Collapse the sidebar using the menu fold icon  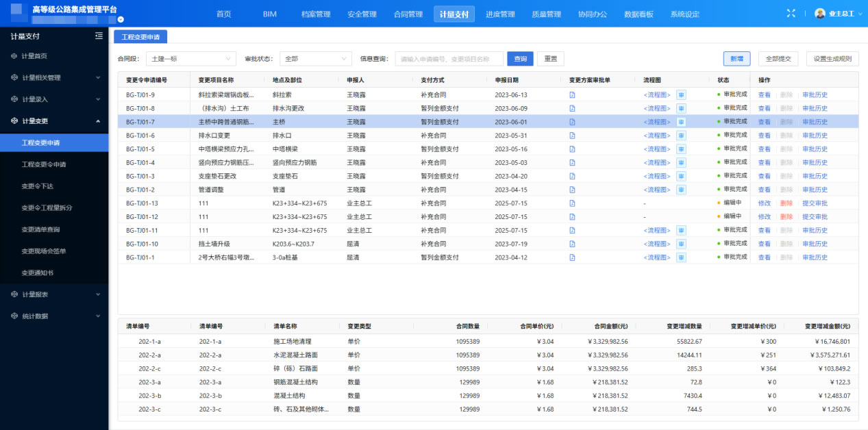[x=99, y=36]
